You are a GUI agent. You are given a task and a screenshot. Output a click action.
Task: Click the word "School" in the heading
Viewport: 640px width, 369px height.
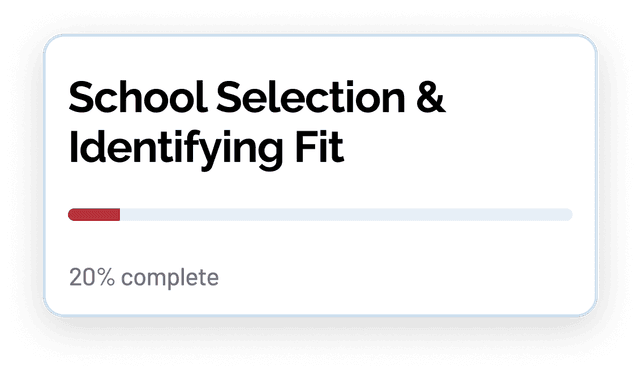pyautogui.click(x=138, y=97)
